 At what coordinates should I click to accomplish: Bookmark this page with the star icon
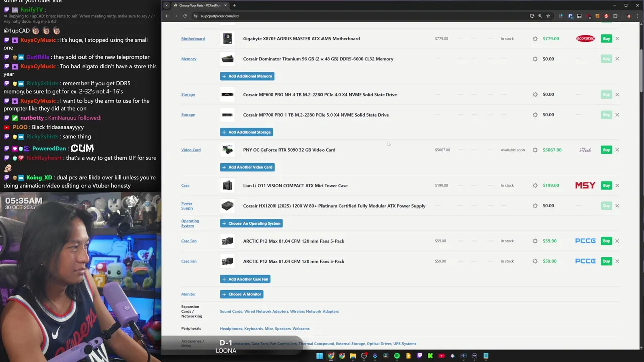click(548, 16)
